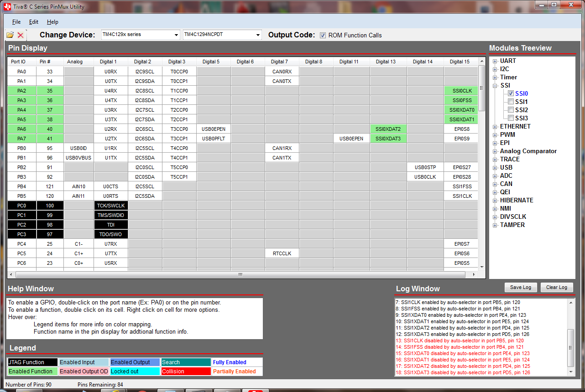
Task: Enable the SSI2 module checkbox
Action: click(511, 110)
